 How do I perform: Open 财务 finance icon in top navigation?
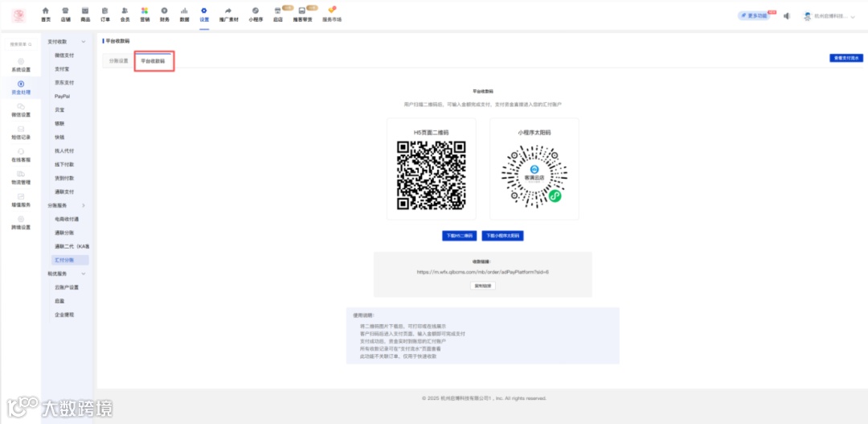tap(165, 10)
